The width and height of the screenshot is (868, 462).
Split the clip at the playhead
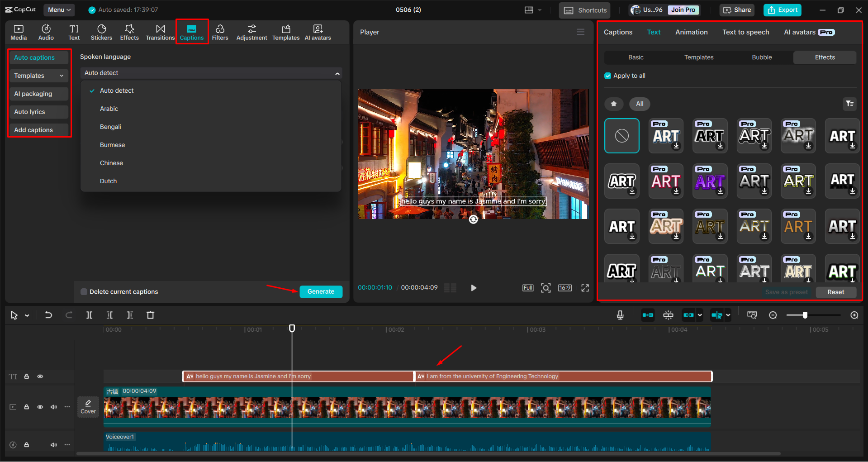coord(89,315)
